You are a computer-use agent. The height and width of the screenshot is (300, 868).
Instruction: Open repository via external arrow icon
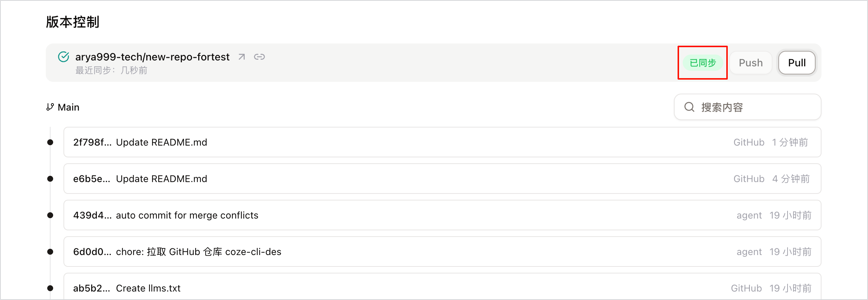242,57
